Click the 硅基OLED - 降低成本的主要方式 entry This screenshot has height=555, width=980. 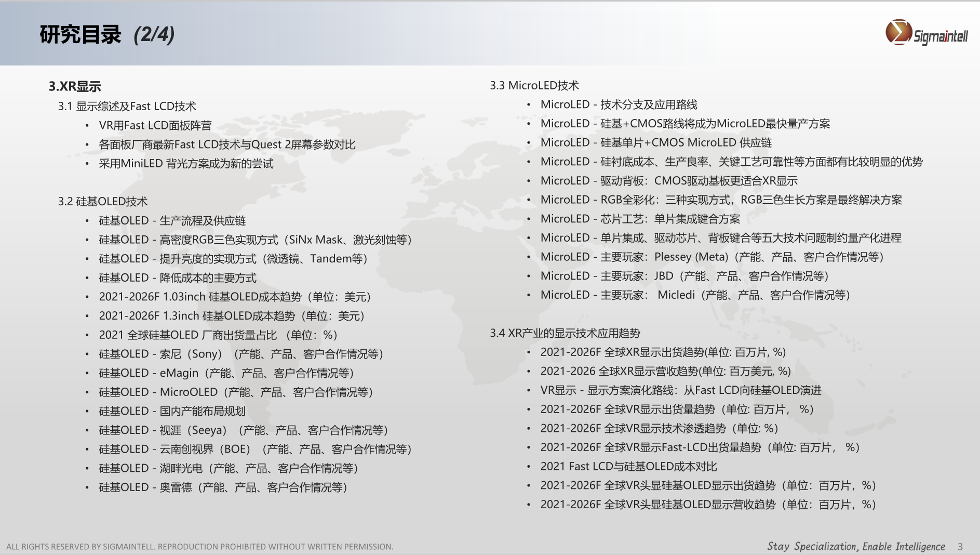click(x=178, y=278)
